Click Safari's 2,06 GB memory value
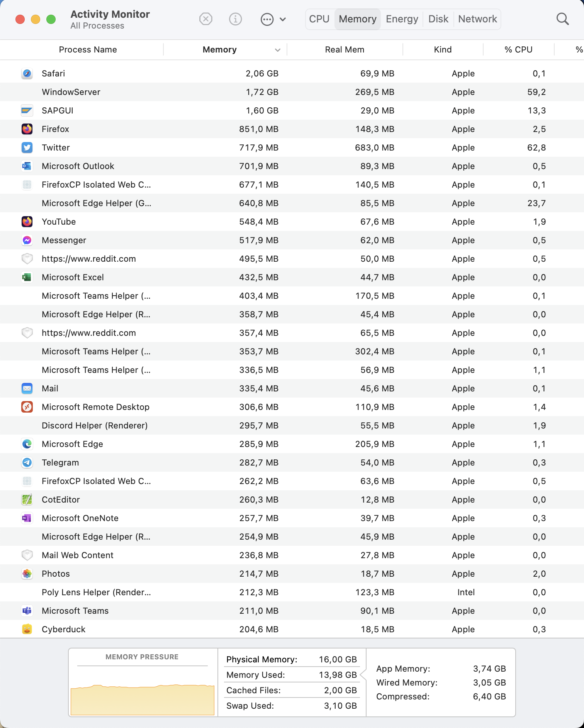 tap(262, 73)
